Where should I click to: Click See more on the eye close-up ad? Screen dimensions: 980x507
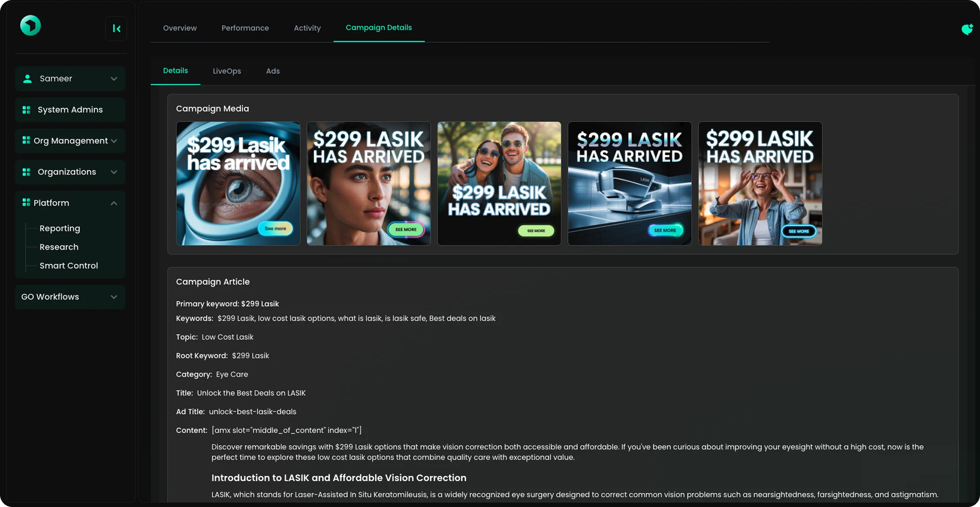(x=275, y=228)
